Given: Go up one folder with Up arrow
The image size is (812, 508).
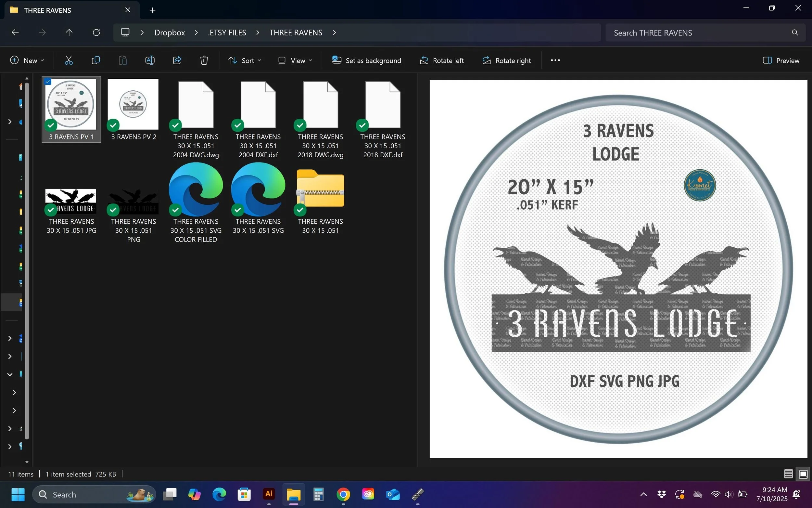Looking at the screenshot, I should coord(69,33).
